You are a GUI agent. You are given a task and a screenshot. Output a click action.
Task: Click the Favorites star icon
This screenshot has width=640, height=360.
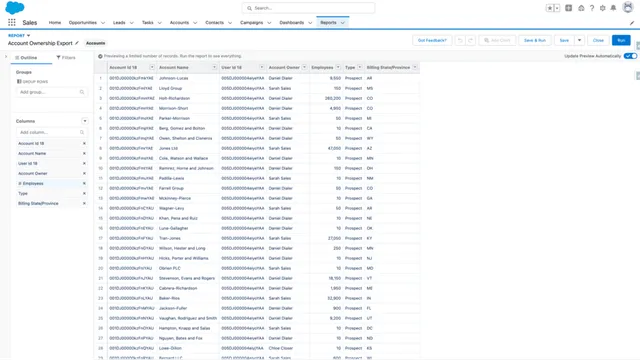[x=550, y=8]
